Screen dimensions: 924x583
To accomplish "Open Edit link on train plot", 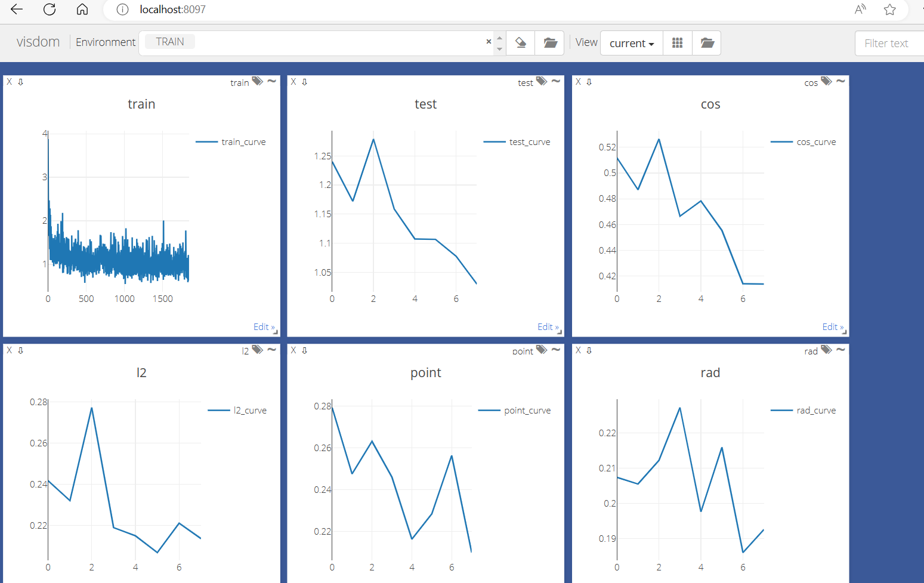I will pyautogui.click(x=264, y=326).
